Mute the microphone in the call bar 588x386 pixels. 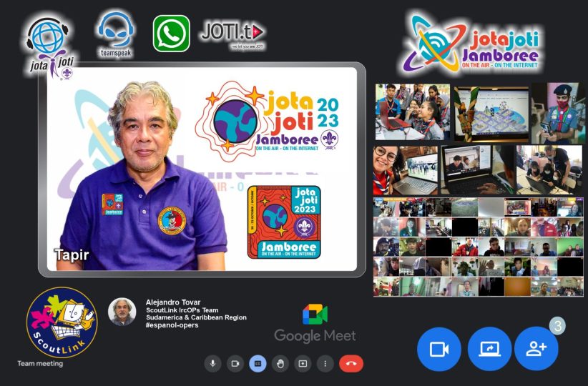[212, 364]
